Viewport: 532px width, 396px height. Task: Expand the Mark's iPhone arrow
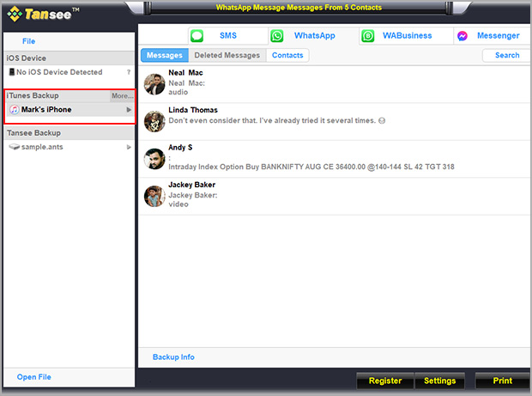pyautogui.click(x=129, y=110)
